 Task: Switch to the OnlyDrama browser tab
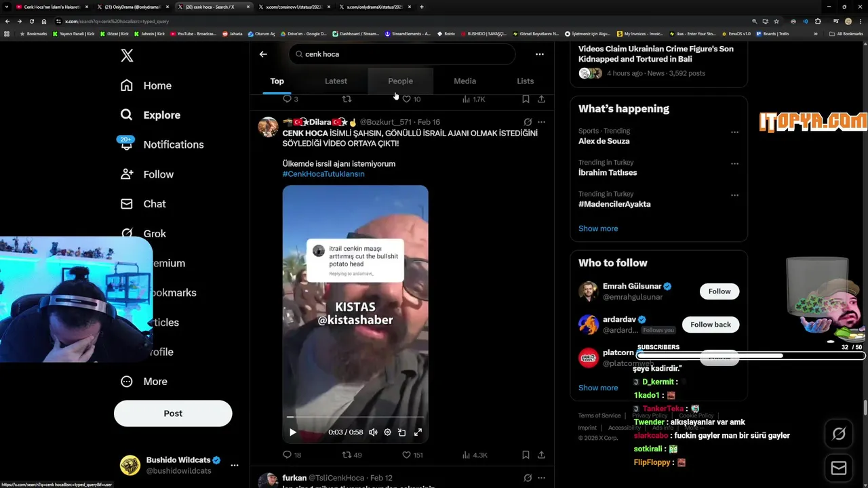tap(132, 7)
